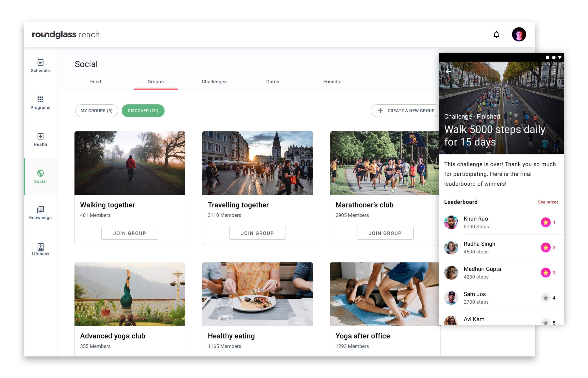Click the Walking together title
588x378 pixels.
tap(107, 205)
